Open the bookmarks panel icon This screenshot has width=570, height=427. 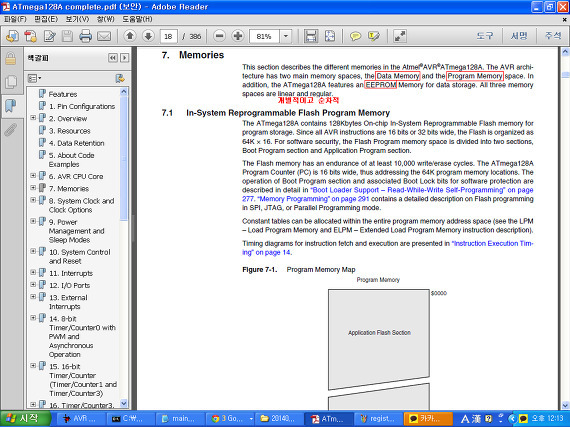[x=11, y=106]
